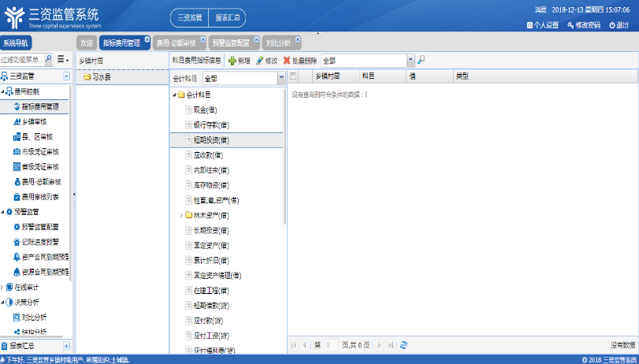Collapse the 三资监管 sidebar panel
This screenshot has height=364, width=639.
[67, 76]
